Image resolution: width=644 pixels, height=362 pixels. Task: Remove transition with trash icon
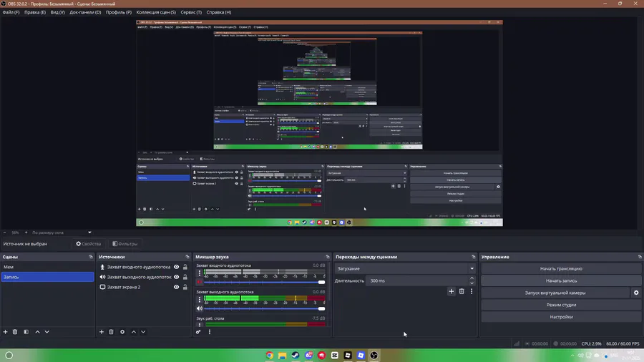[x=462, y=291]
